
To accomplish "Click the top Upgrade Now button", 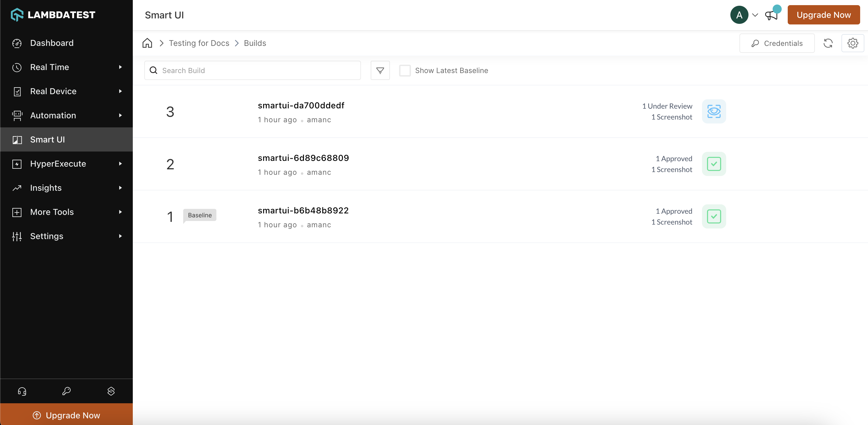I will pos(823,15).
